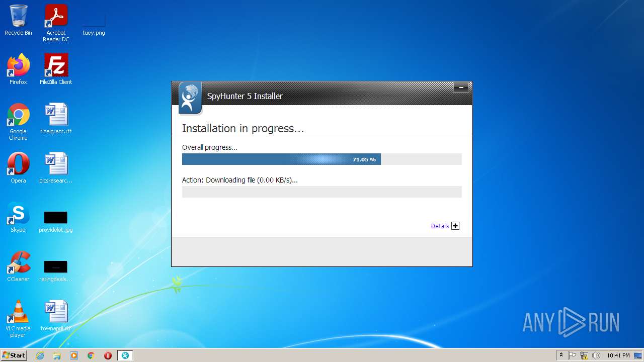Open the volume speaker tray icon
The width and height of the screenshot is (644, 362).
(596, 355)
